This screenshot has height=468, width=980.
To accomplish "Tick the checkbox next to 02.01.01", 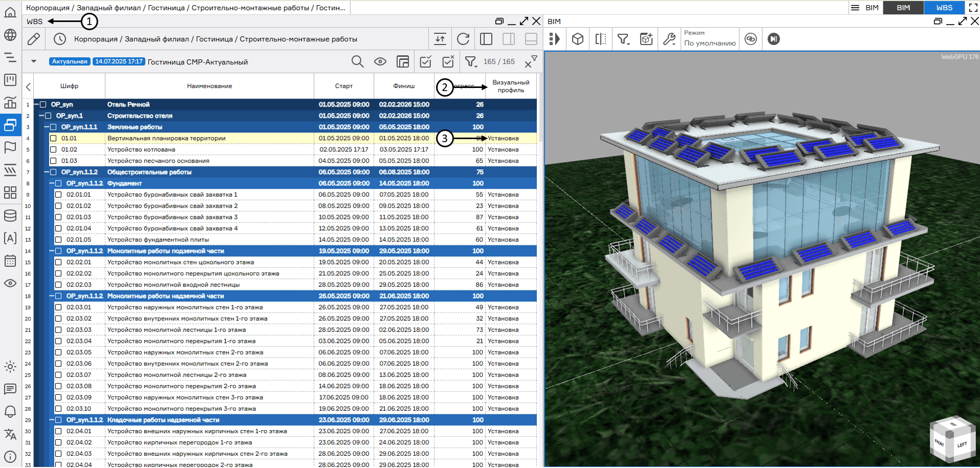I will click(x=58, y=194).
